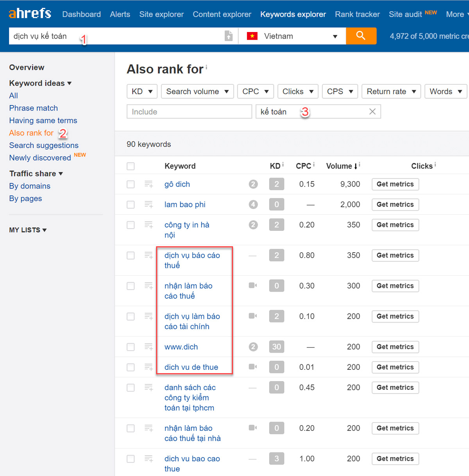Click add-to-list icon for www.dich
This screenshot has height=476, width=469.
[x=149, y=346]
